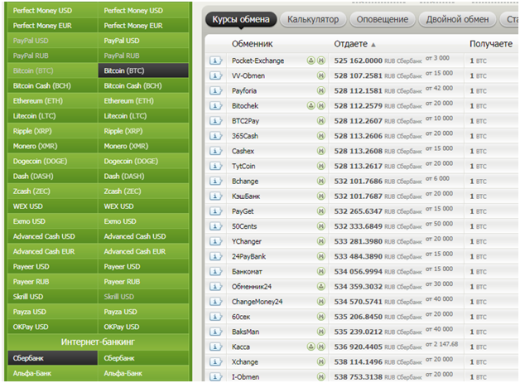Select Zcash (ZEC) in receive column

click(x=143, y=191)
